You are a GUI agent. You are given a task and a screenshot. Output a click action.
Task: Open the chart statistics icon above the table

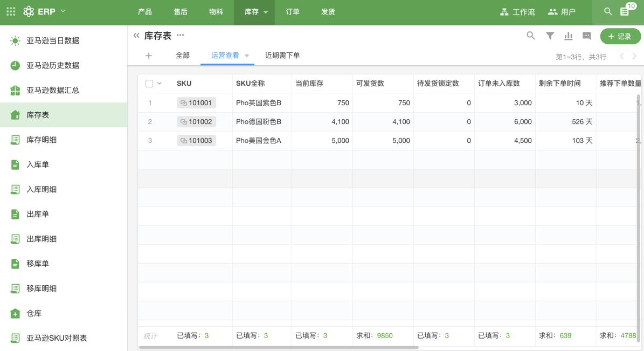(568, 36)
